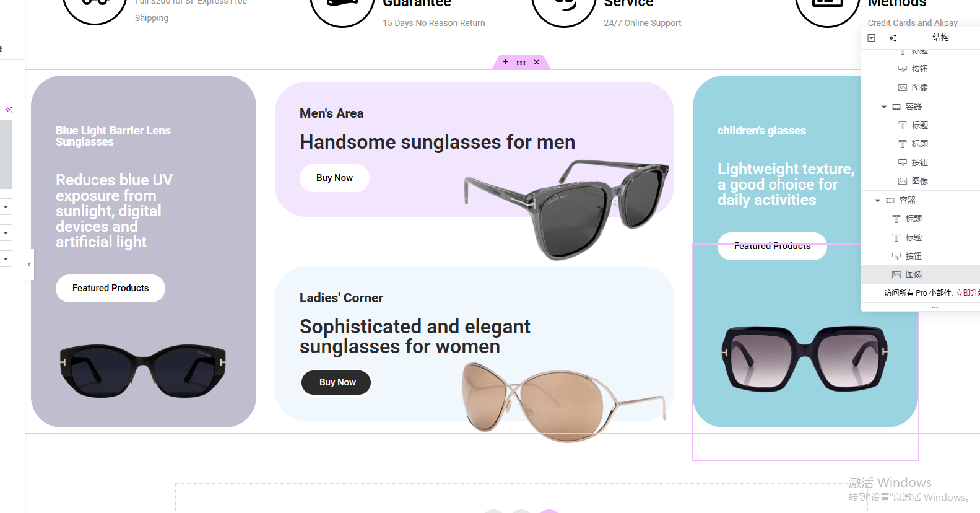Collapse the 容器 that contains the highlighted 图像

[877, 200]
